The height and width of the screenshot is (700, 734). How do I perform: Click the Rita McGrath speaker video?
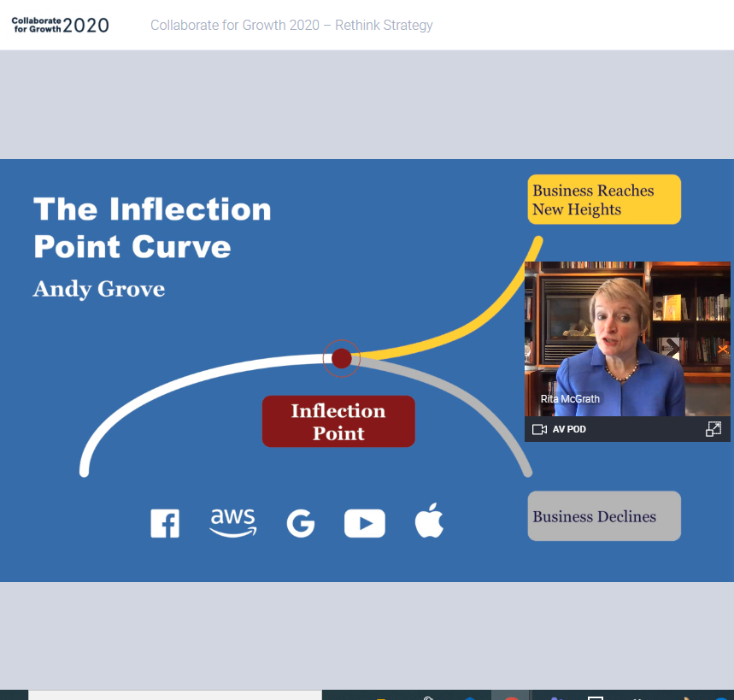(627, 339)
